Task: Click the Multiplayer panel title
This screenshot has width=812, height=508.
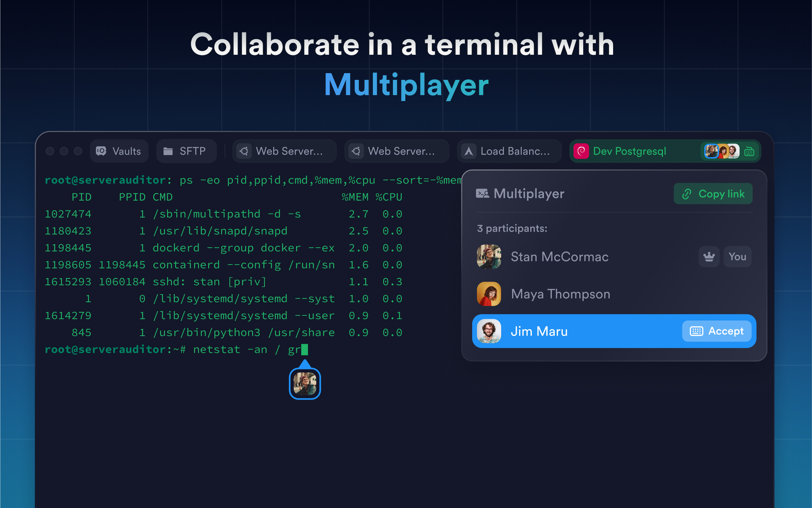Action: click(529, 194)
